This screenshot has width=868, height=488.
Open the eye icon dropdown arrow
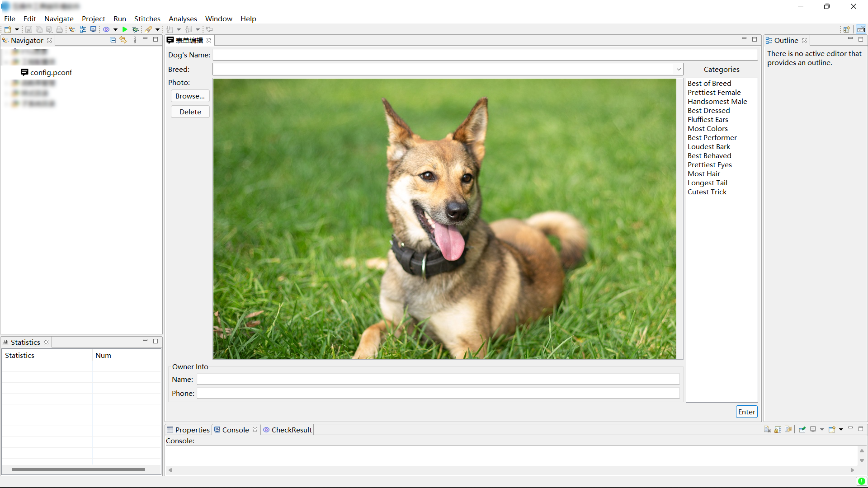[116, 29]
